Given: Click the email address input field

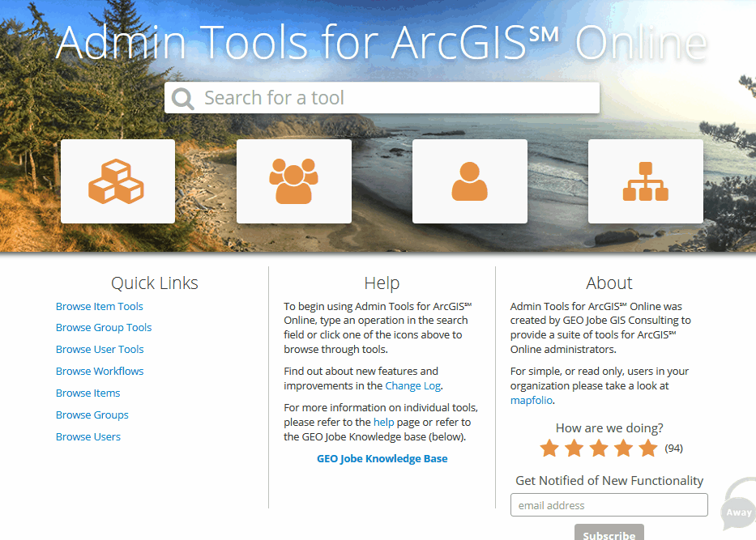Looking at the screenshot, I should [609, 505].
